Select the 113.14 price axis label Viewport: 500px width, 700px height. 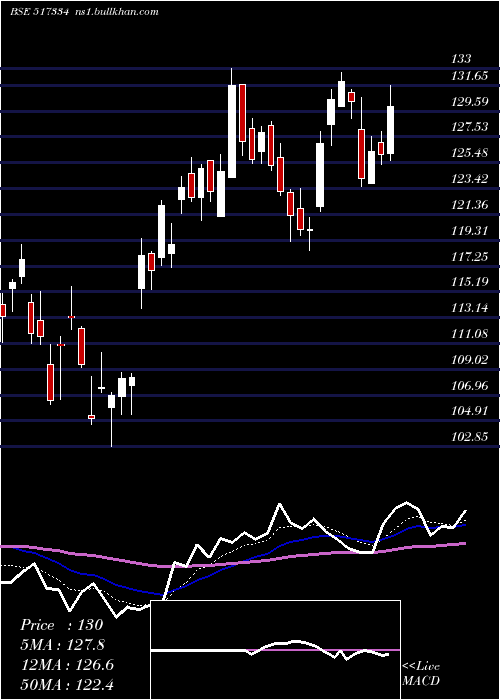point(470,308)
